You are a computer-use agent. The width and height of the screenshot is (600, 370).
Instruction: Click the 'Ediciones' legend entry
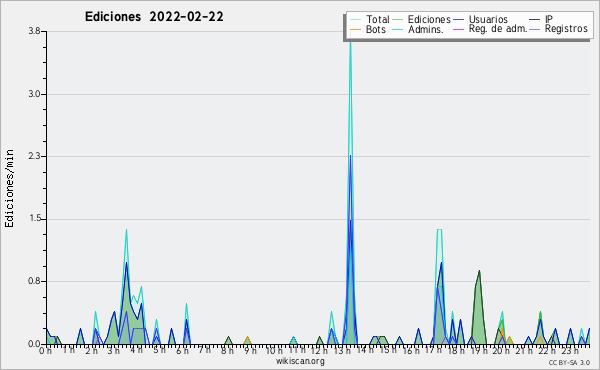[x=422, y=19]
